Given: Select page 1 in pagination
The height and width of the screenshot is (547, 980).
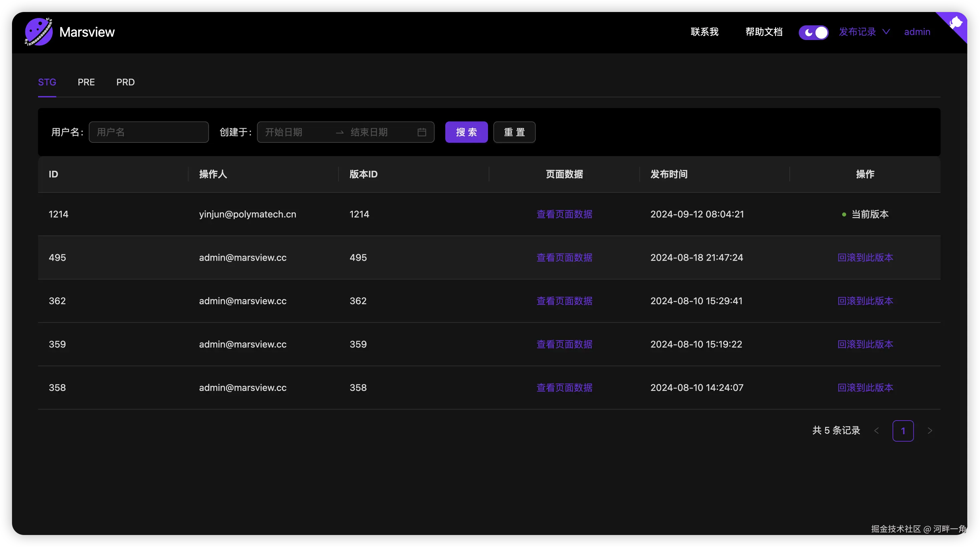Looking at the screenshot, I should point(903,431).
